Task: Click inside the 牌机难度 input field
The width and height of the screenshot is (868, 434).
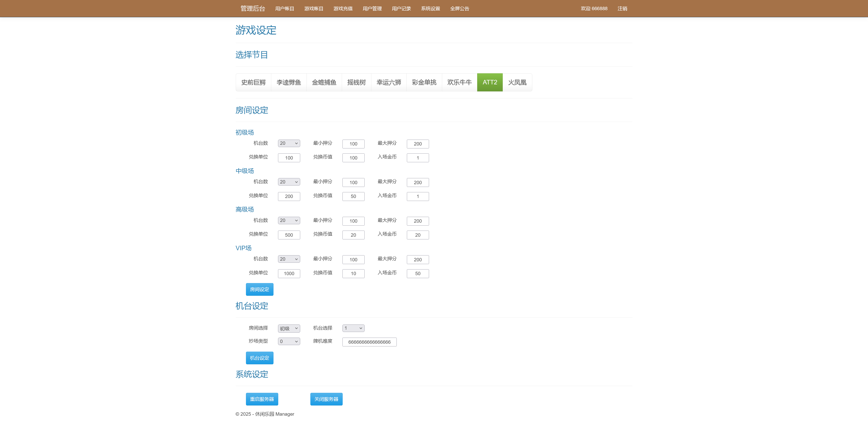Action: (369, 342)
